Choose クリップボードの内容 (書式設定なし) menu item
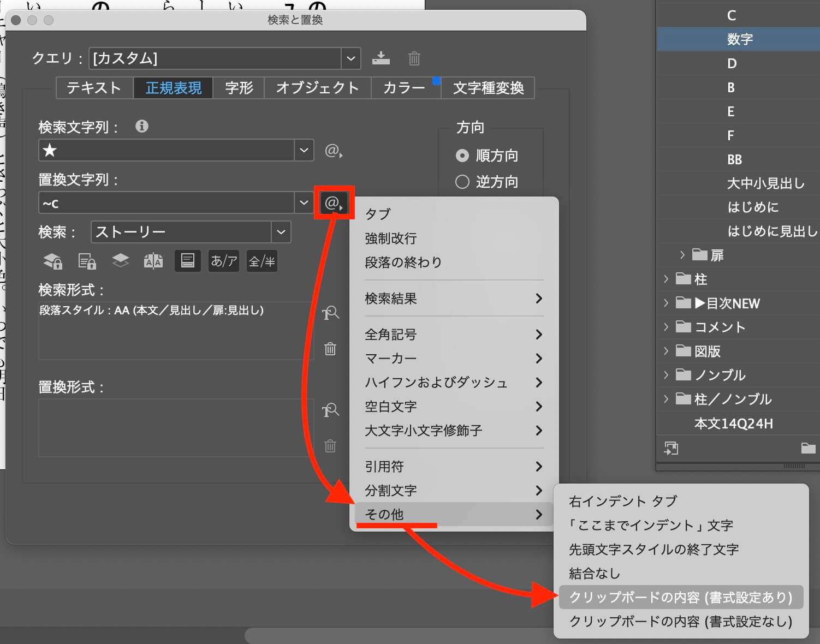820x644 pixels. [x=680, y=621]
